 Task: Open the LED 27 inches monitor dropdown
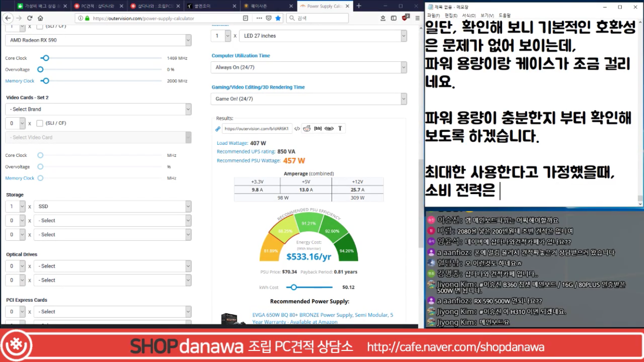(323, 36)
